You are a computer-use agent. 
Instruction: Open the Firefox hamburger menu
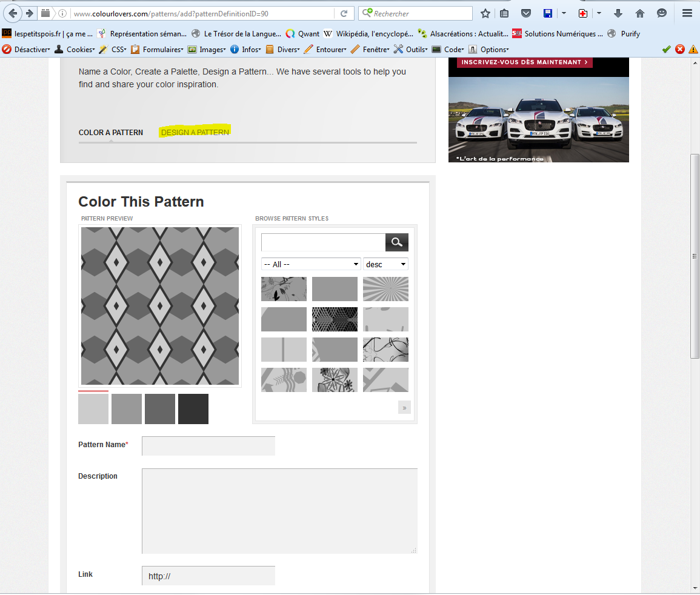[x=687, y=13]
